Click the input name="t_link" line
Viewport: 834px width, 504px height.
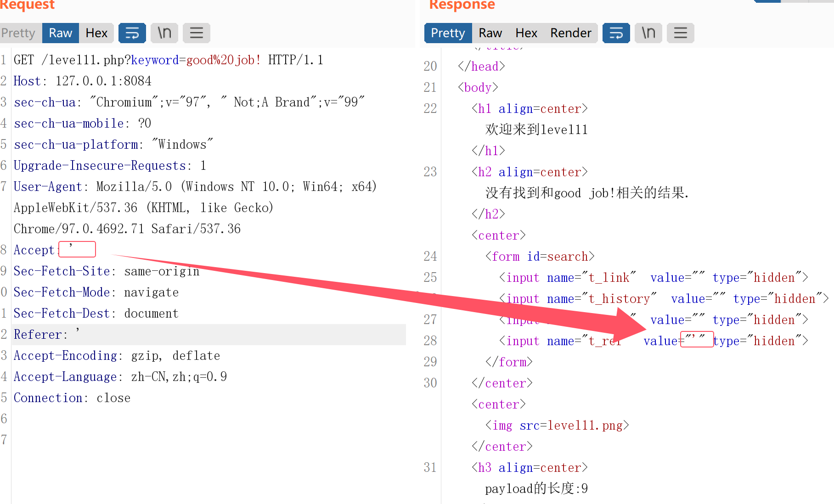coord(654,278)
